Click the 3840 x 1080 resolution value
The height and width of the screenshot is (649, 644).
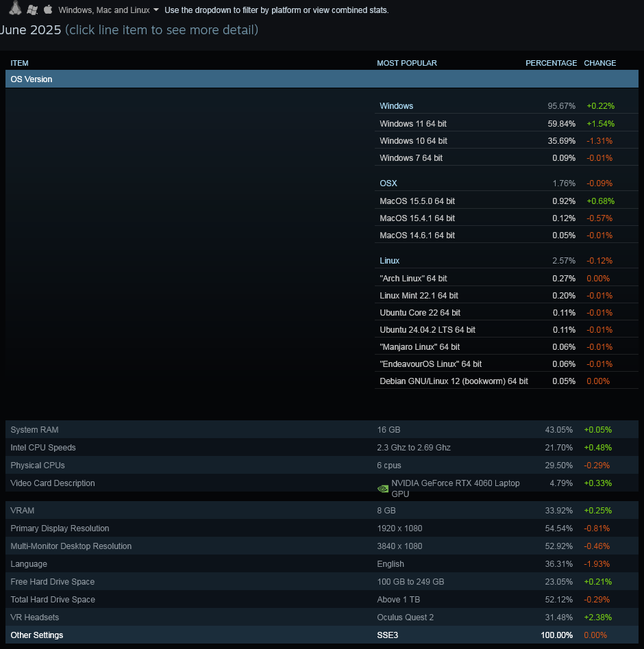pyautogui.click(x=399, y=546)
